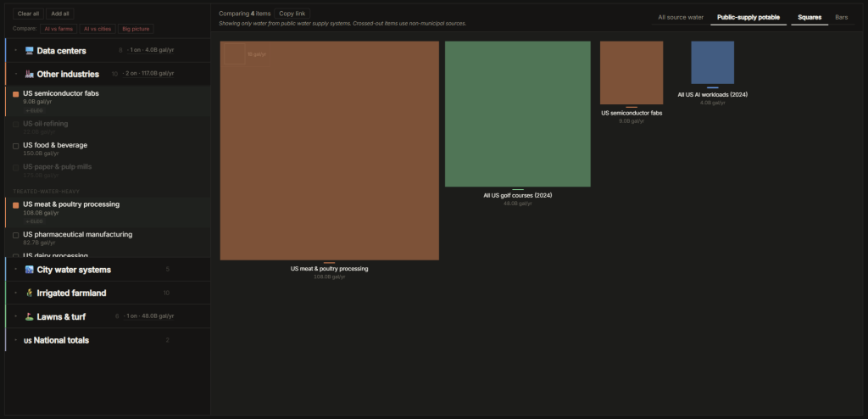Switch to the Bars view
The image size is (868, 419).
click(x=841, y=17)
